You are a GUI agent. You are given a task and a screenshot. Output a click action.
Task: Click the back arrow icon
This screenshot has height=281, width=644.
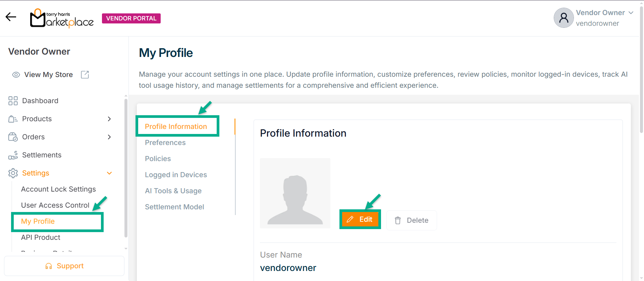tap(11, 17)
